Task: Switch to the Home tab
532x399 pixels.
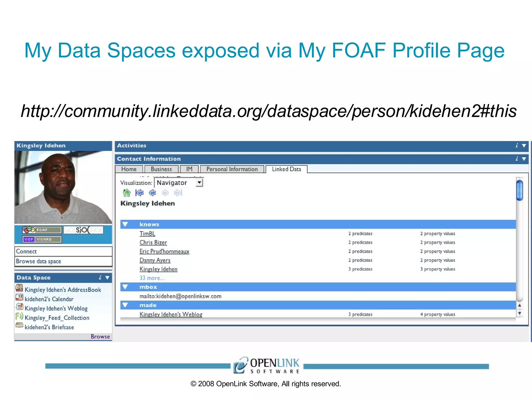Action: [x=129, y=169]
